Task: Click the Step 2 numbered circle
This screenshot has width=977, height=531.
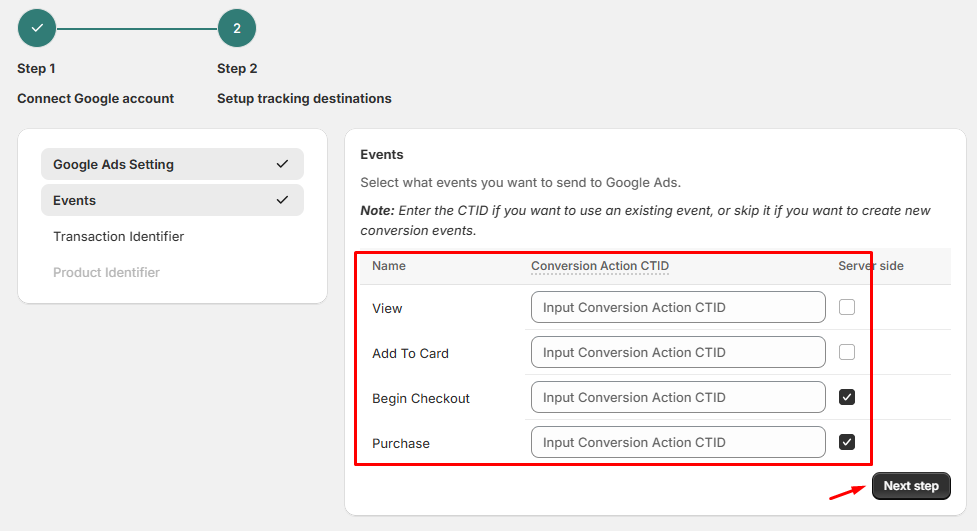Action: click(237, 28)
